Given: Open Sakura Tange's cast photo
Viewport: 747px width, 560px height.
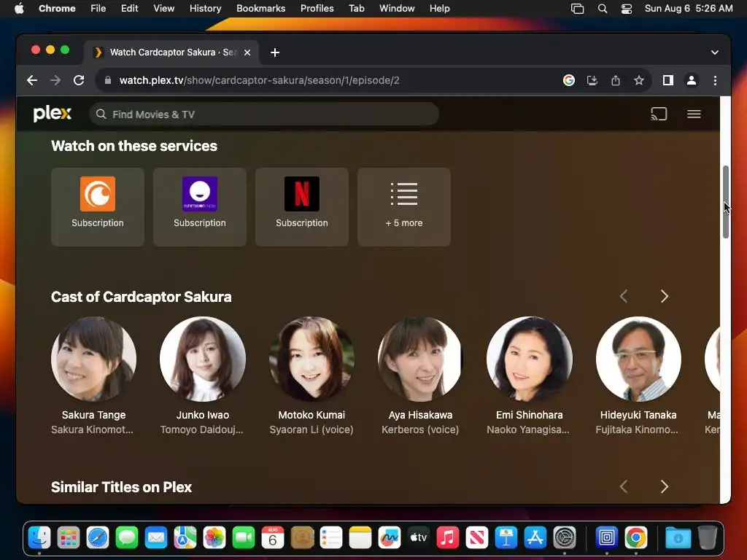Looking at the screenshot, I should (x=94, y=359).
